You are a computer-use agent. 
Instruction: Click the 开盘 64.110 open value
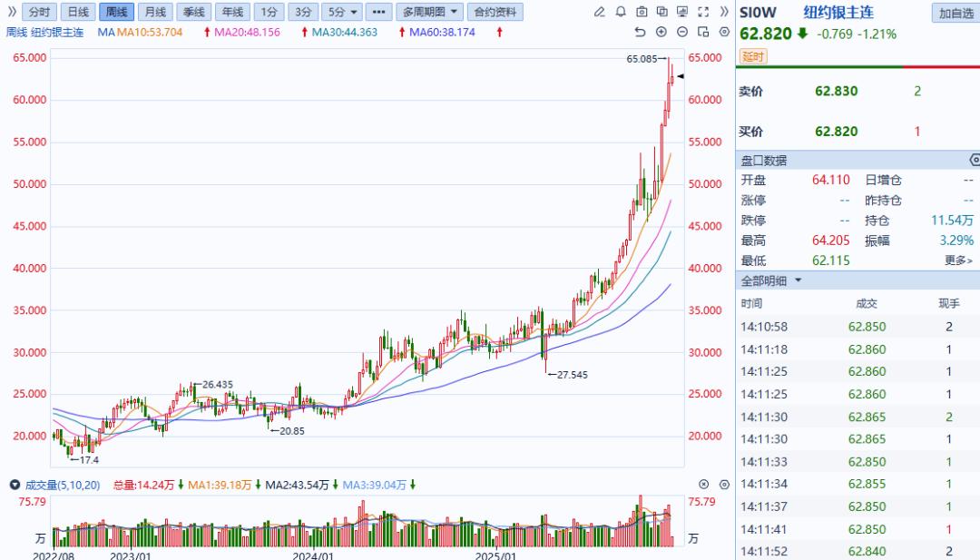click(x=830, y=180)
